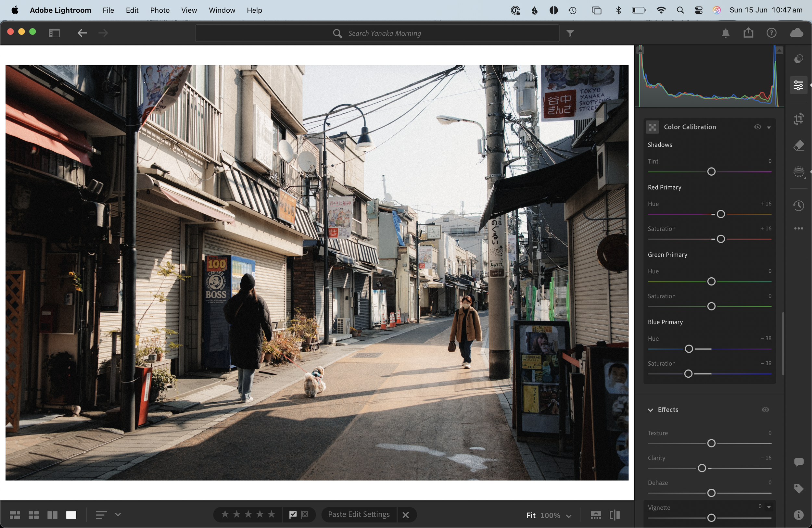Click the Blue Primary Hue slider handle
The height and width of the screenshot is (528, 812).
[x=689, y=348]
